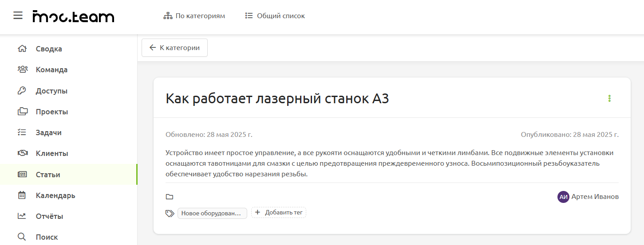
Task: Click the folder icon under article
Action: pyautogui.click(x=170, y=197)
